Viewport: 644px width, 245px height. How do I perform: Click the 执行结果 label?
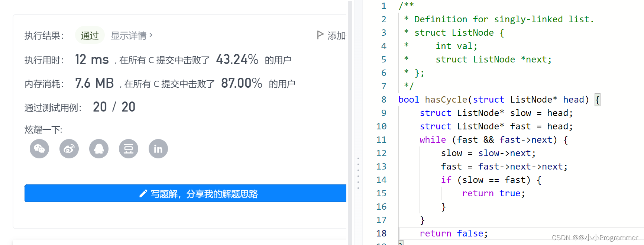tap(44, 36)
